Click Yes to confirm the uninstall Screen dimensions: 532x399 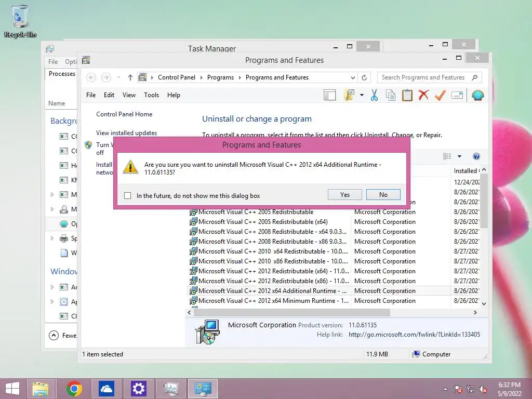click(x=345, y=195)
